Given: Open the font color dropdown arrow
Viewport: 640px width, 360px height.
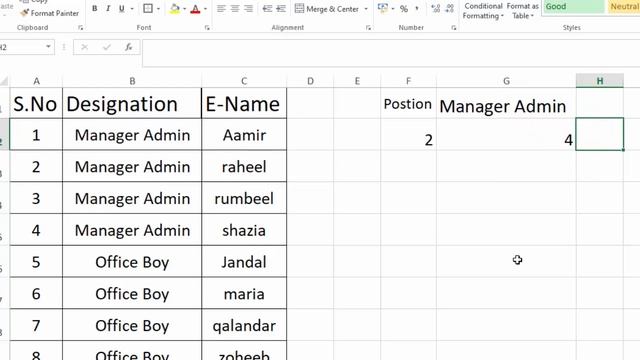Looking at the screenshot, I should (205, 9).
